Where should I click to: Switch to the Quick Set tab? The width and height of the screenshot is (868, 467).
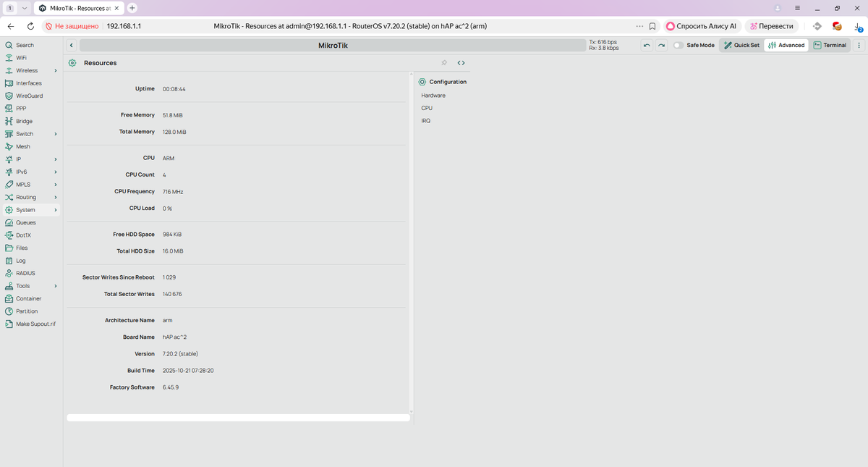(741, 45)
